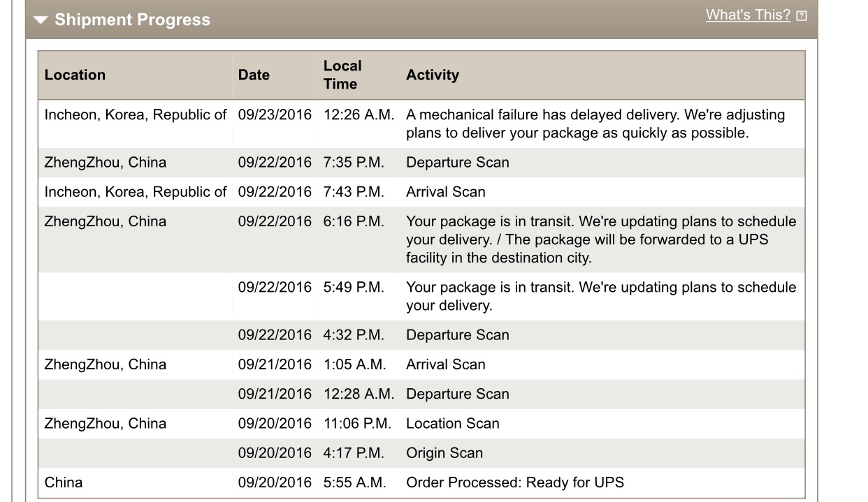Collapse the Shipment Progress section triangle

coord(41,20)
